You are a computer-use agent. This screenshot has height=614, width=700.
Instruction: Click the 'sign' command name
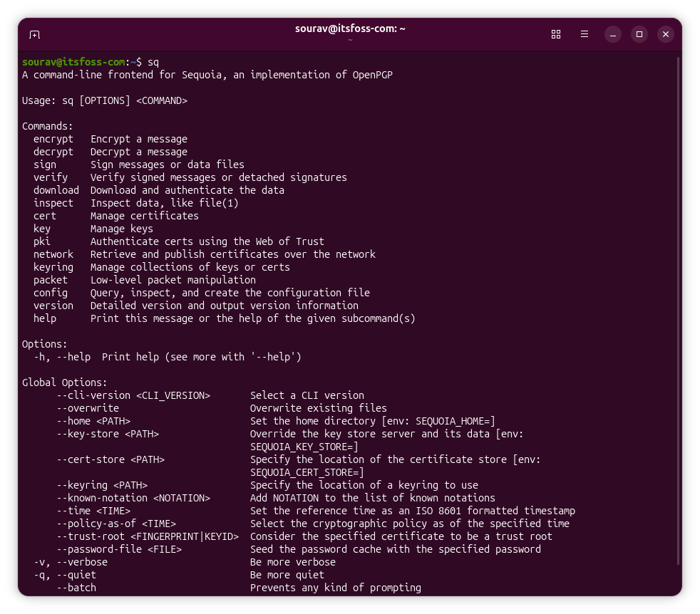(x=45, y=165)
